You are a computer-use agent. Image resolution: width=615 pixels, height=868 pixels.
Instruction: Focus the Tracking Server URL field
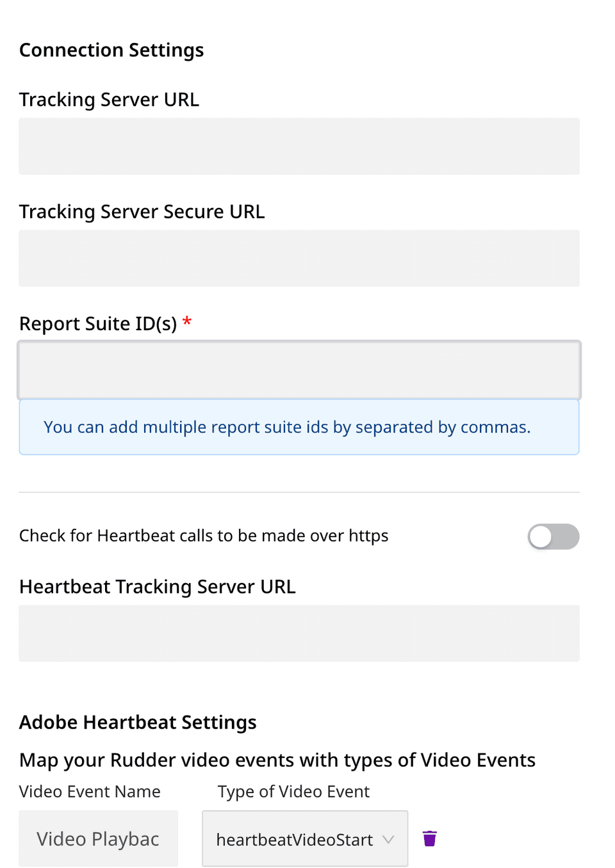pyautogui.click(x=299, y=146)
